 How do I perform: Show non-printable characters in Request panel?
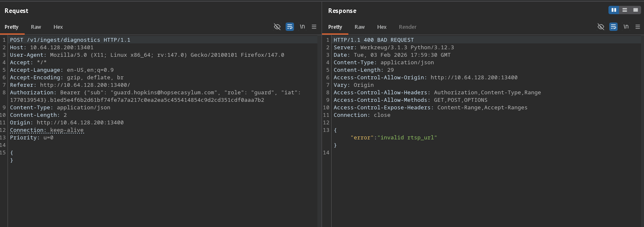(302, 27)
